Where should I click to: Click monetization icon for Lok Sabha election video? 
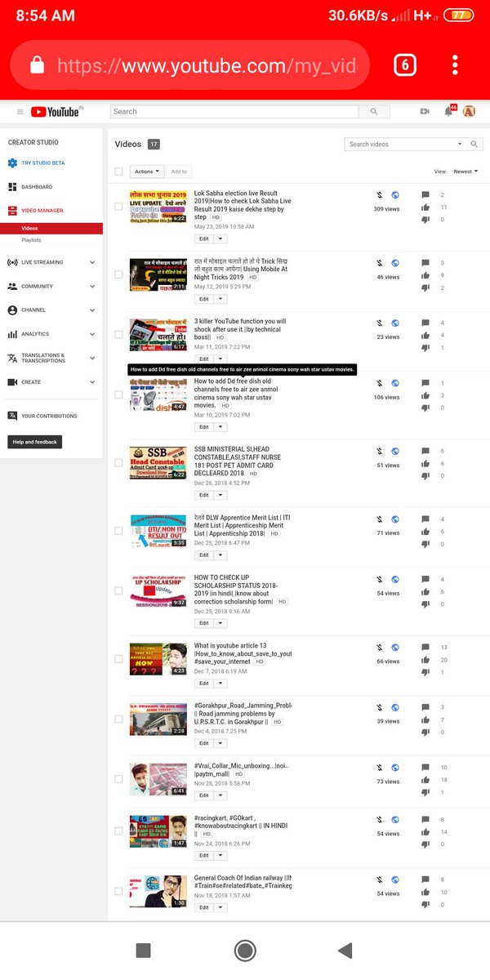tap(380, 195)
